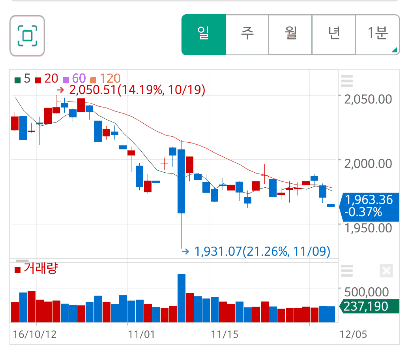Open the price chart hamburger menu
The height and width of the screenshot is (360, 410).
pyautogui.click(x=347, y=81)
